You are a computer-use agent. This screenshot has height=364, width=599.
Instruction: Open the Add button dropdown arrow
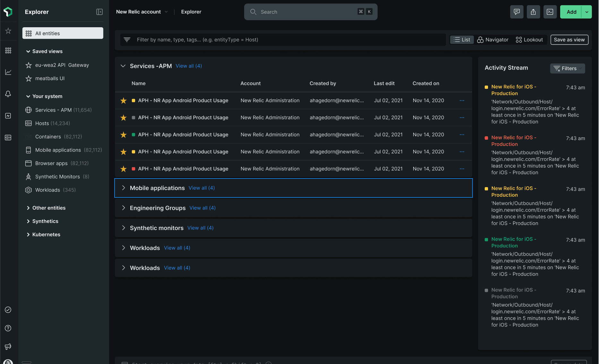point(587,12)
